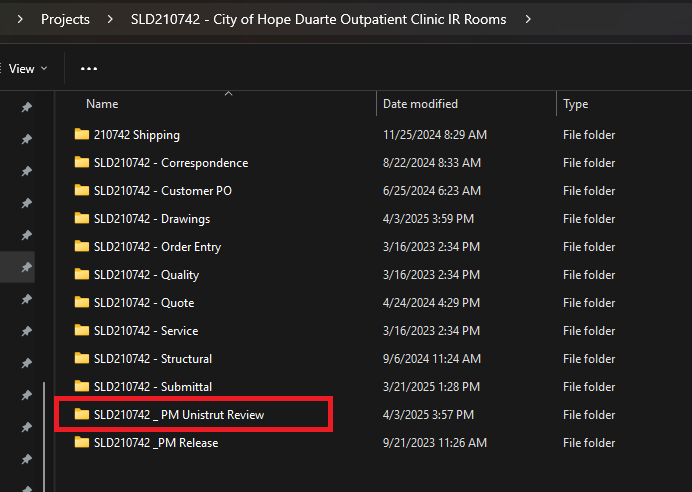The image size is (692, 492).
Task: Select SLD210742 - Order Entry folder name
Action: [x=158, y=247]
